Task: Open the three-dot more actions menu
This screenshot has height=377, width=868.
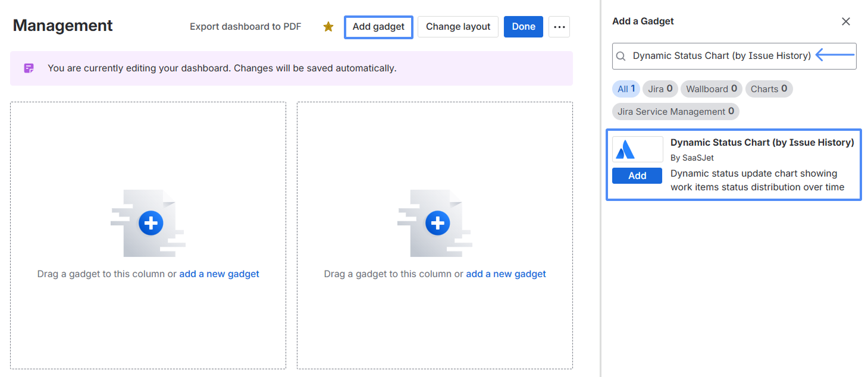Action: pos(559,27)
